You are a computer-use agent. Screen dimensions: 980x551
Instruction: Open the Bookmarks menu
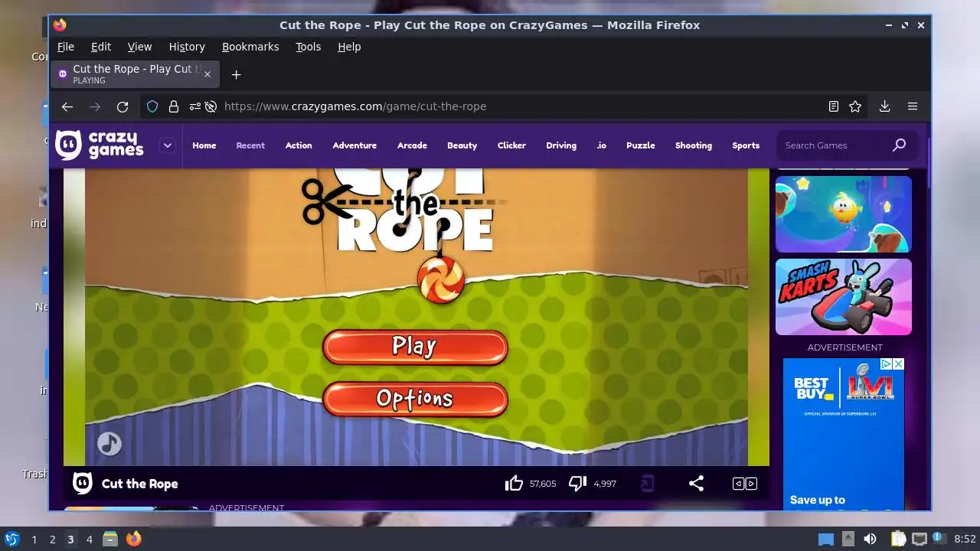point(250,47)
